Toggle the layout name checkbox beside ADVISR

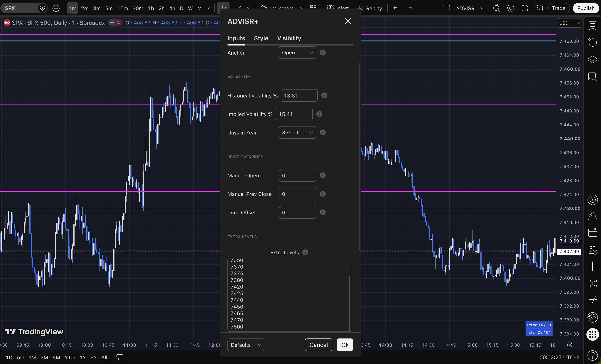click(x=446, y=8)
